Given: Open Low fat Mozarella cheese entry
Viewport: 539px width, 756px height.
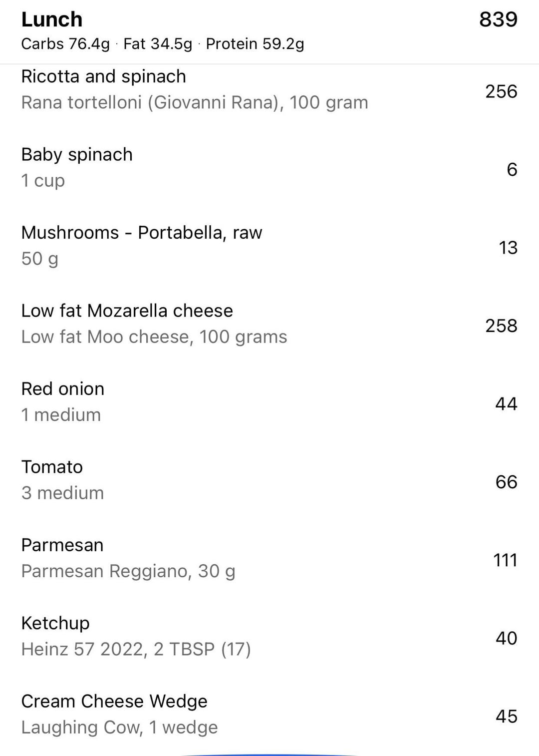Looking at the screenshot, I should [269, 324].
